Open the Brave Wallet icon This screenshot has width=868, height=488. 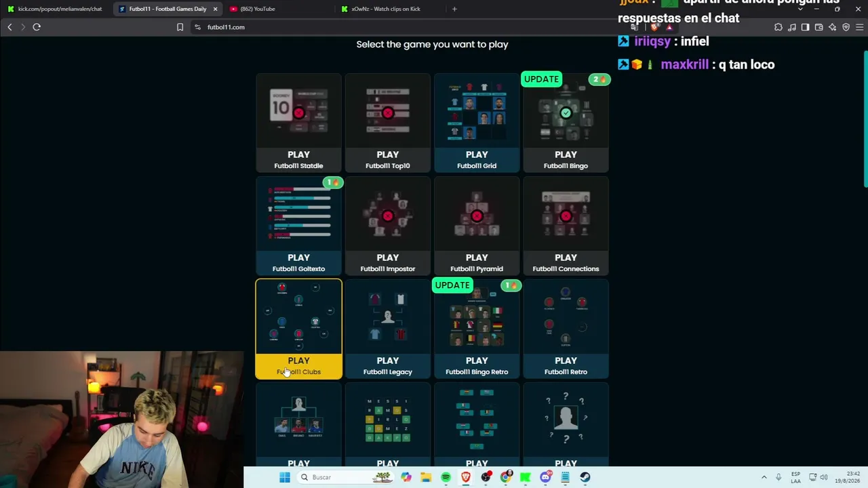pyautogui.click(x=818, y=27)
